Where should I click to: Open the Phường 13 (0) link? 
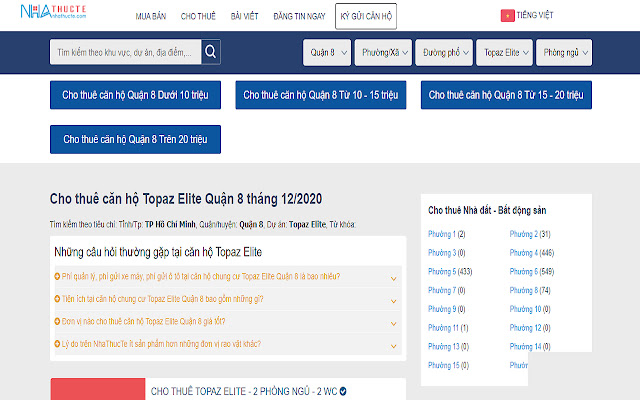[448, 347]
